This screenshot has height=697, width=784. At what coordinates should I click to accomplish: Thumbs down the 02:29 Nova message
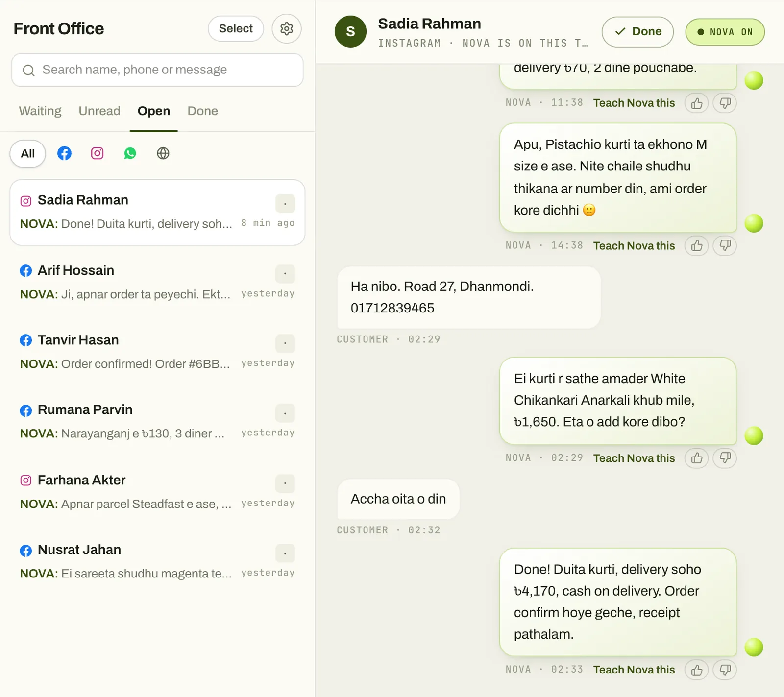click(725, 458)
